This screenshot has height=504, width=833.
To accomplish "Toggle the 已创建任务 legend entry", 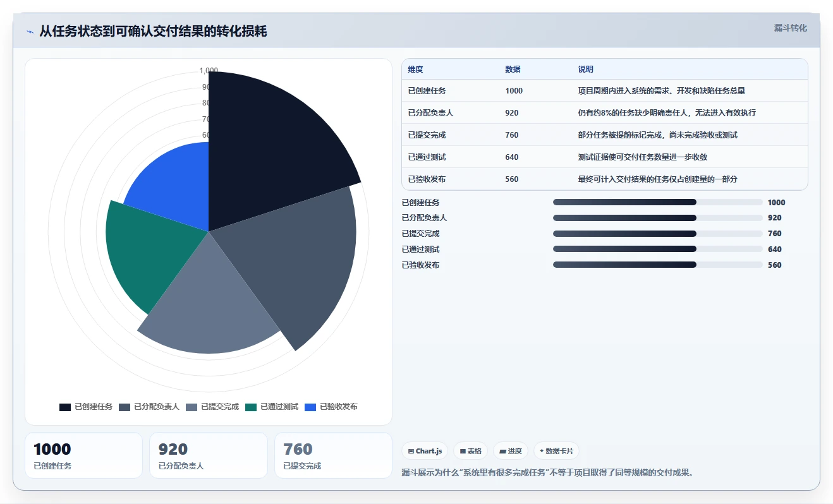I will click(x=86, y=407).
